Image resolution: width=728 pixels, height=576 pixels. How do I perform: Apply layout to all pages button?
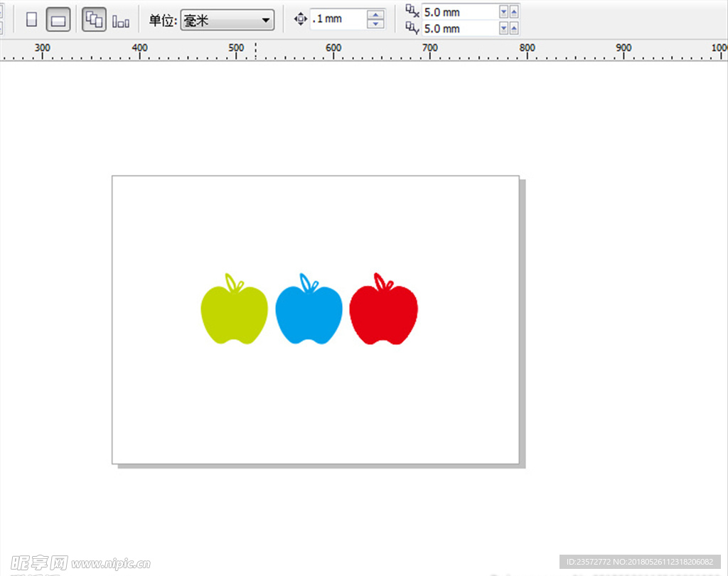pyautogui.click(x=94, y=19)
